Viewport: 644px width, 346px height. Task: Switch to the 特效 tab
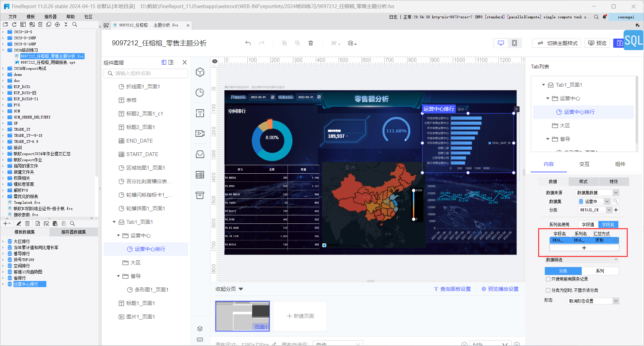click(x=614, y=182)
